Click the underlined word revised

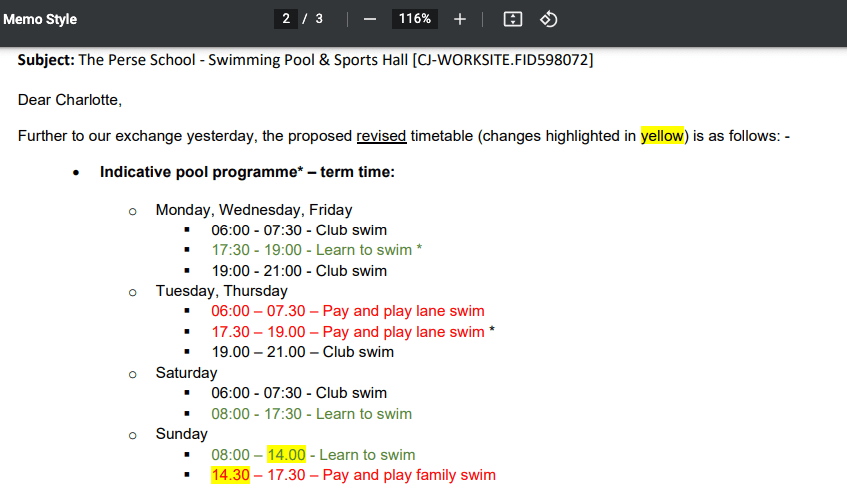(381, 136)
